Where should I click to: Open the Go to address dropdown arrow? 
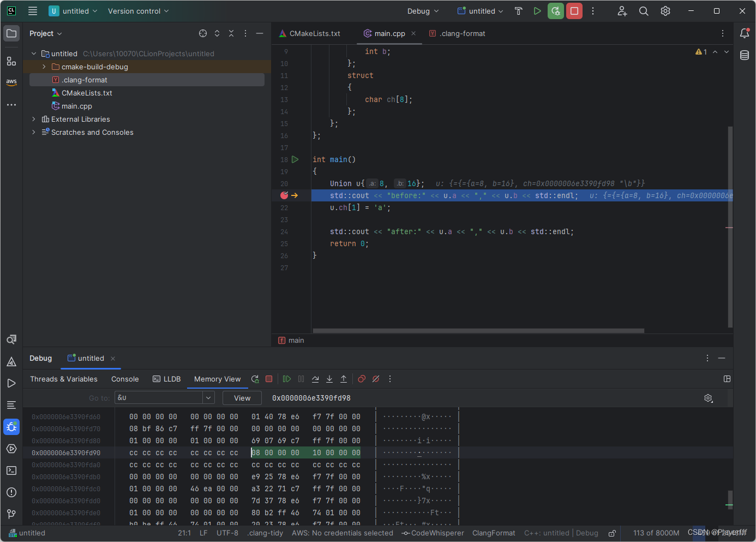[x=208, y=398]
